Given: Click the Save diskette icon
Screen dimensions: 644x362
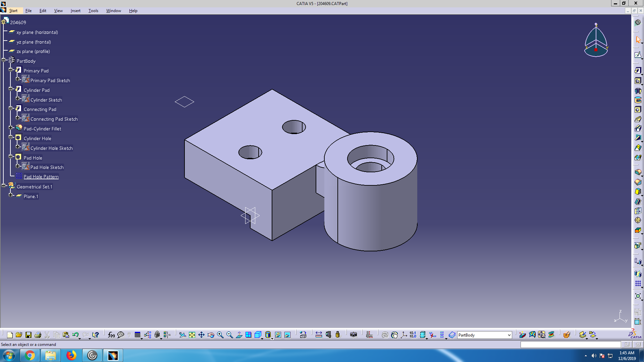Looking at the screenshot, I should click(29, 335).
